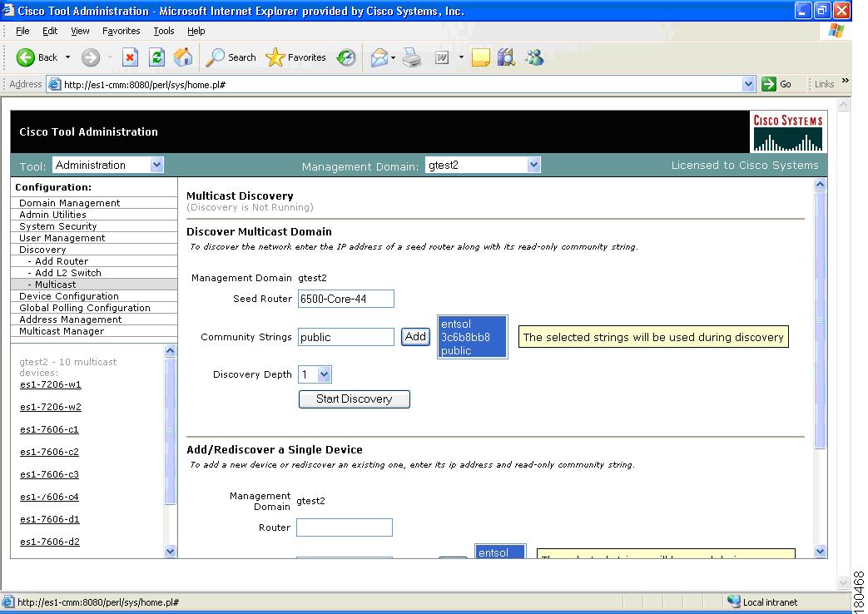Screen dimensions: 868x614
Task: Click the device list scrollbar thumb
Action: click(170, 430)
